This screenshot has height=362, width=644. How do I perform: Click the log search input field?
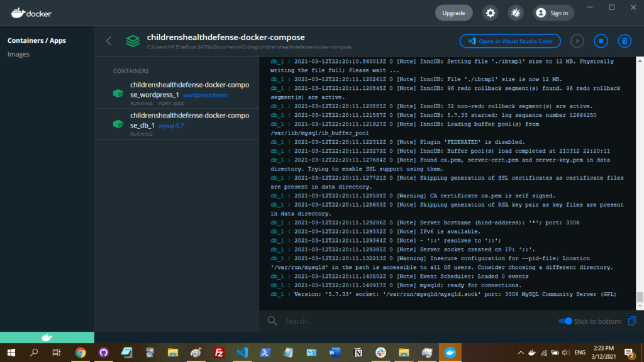click(x=409, y=321)
